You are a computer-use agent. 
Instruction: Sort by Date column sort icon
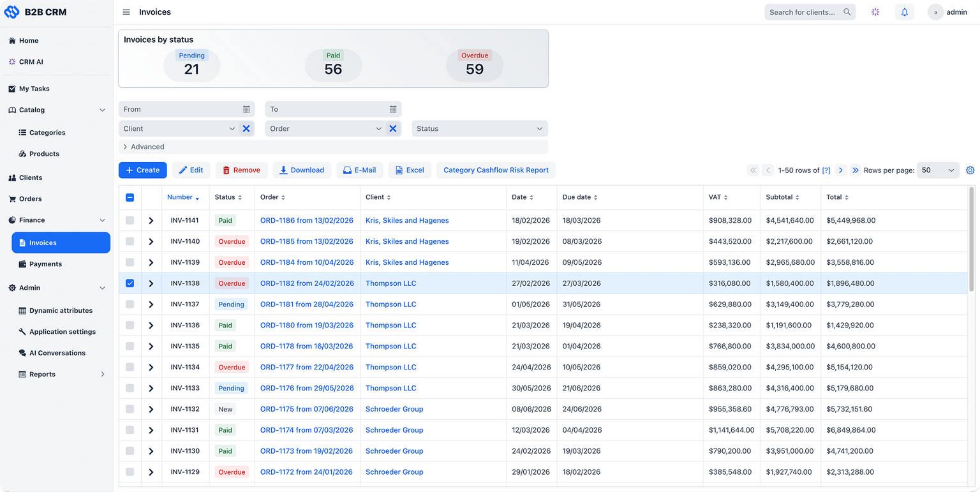pos(531,198)
